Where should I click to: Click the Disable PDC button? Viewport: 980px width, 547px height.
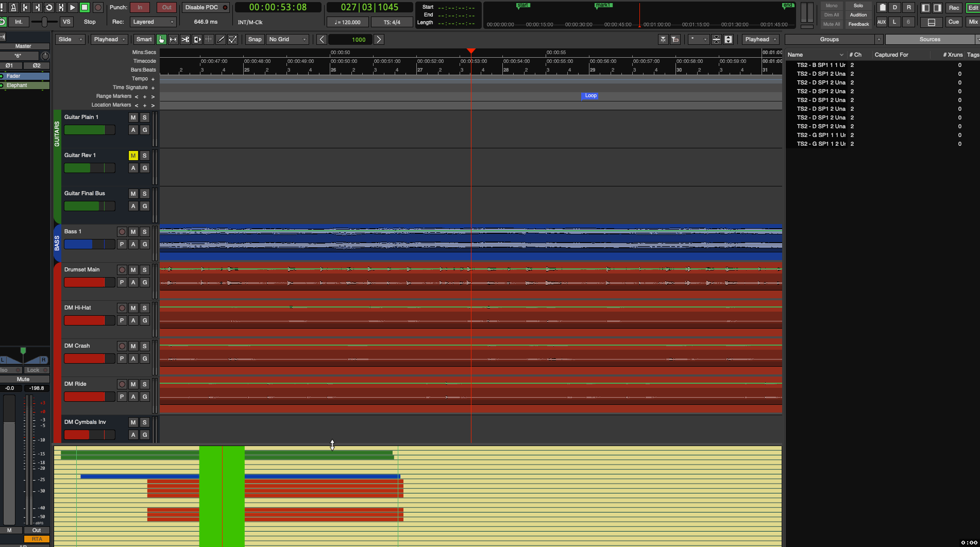(x=206, y=7)
